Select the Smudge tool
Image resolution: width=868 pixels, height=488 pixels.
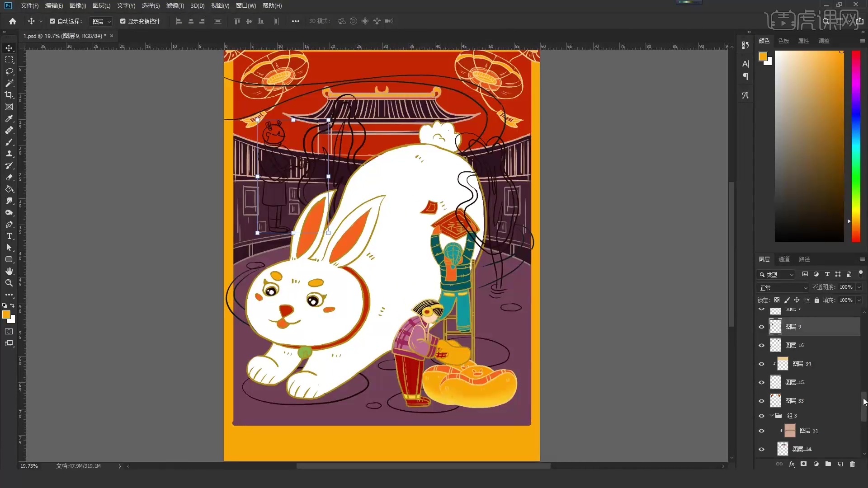click(9, 201)
